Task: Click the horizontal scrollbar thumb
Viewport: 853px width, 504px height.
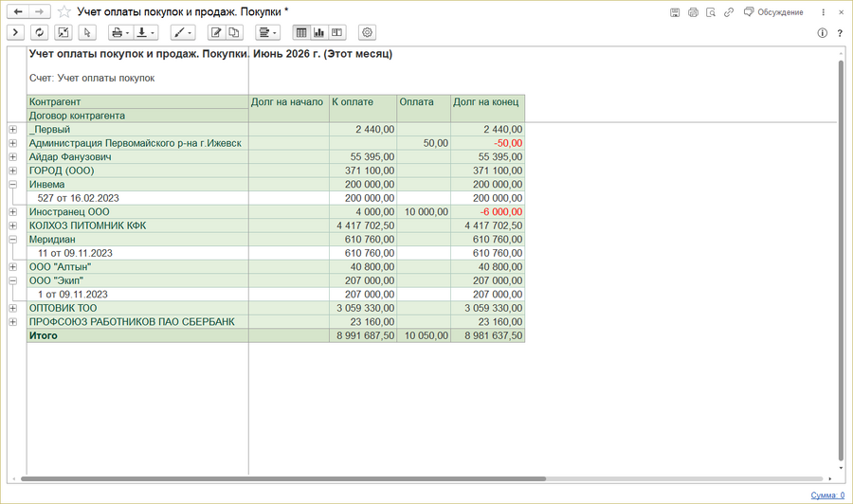Action: tap(282, 479)
